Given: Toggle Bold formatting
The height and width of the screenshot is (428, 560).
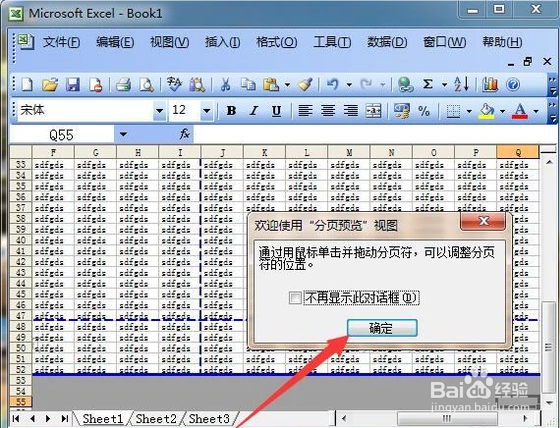Looking at the screenshot, I should (x=231, y=111).
